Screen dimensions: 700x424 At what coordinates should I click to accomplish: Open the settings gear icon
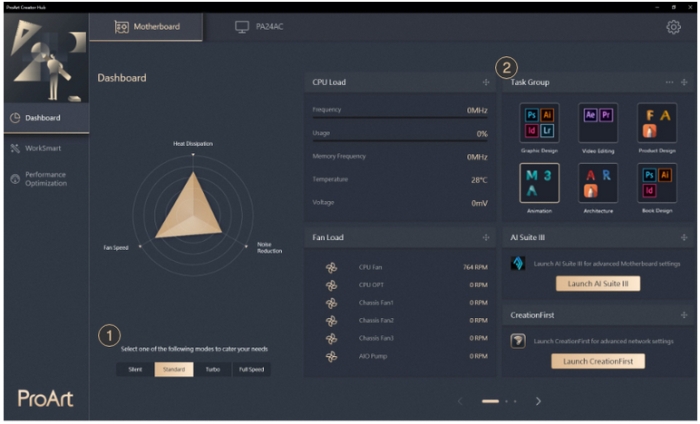click(x=673, y=27)
